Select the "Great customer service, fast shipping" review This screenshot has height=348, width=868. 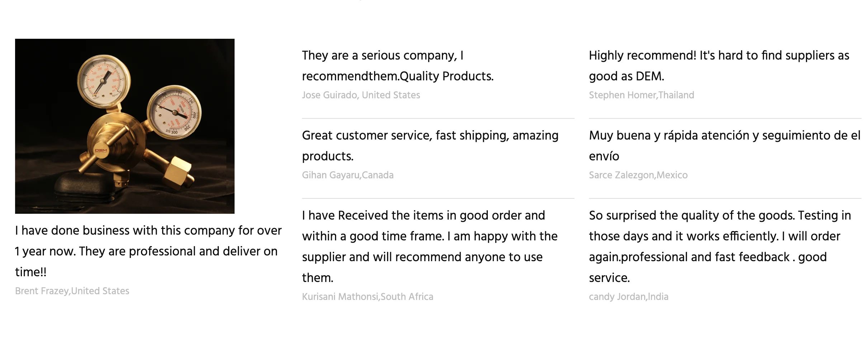(x=430, y=146)
